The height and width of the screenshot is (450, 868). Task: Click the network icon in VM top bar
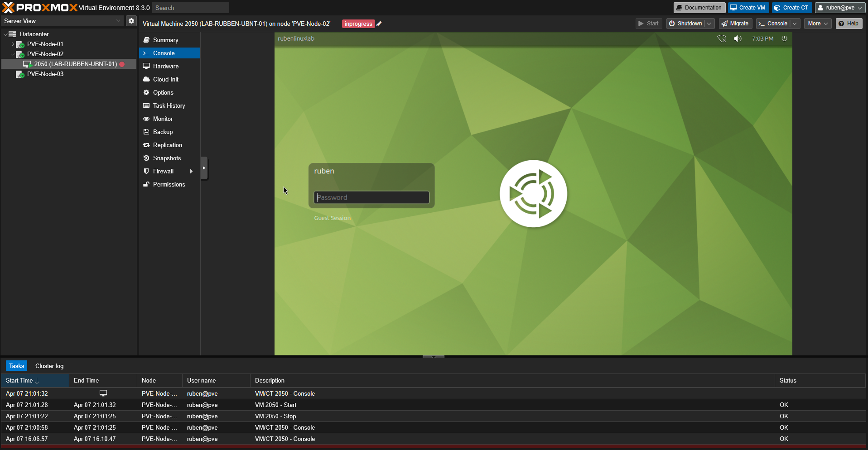coord(722,38)
